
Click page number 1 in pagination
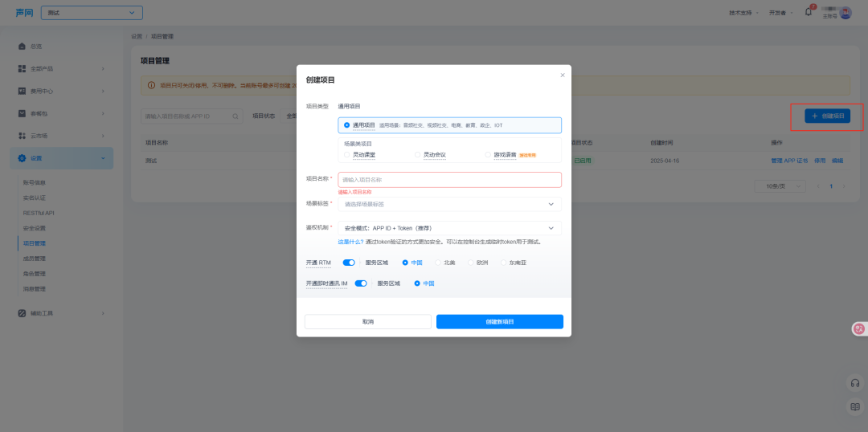coord(831,186)
